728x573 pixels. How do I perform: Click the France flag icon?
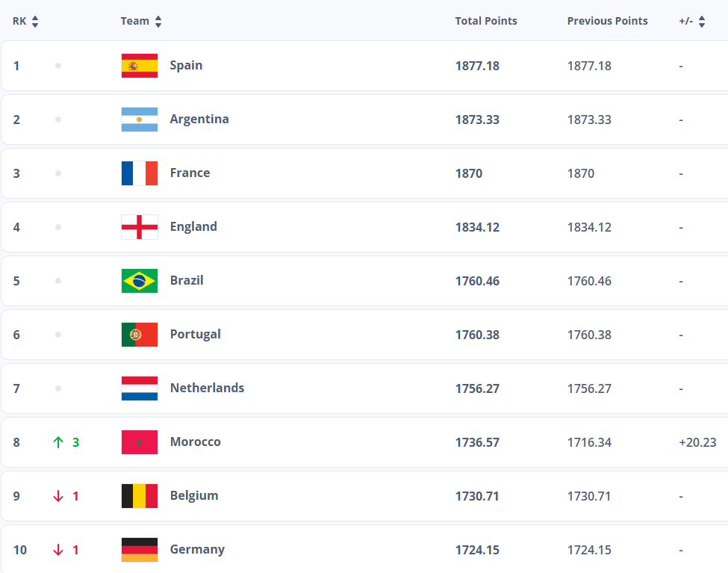coord(140,173)
